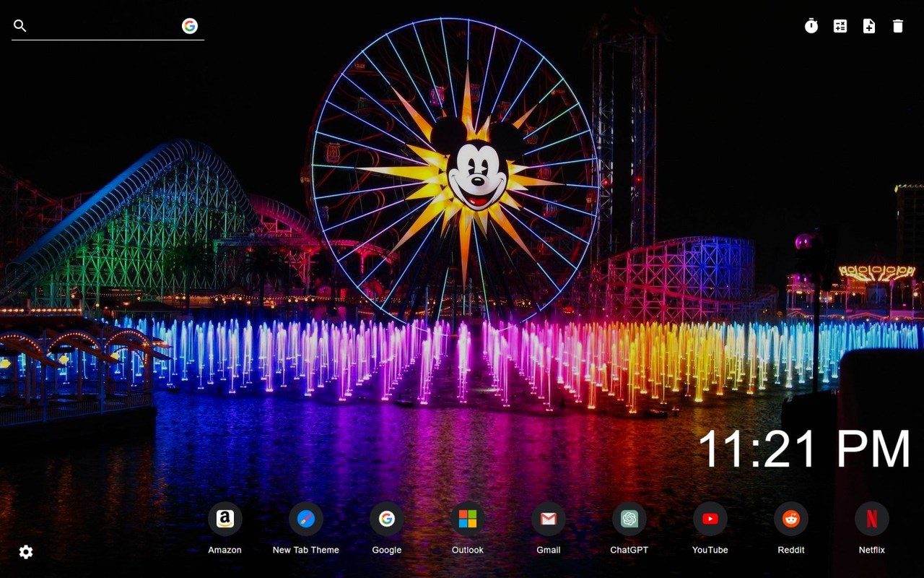Click the trash bin icon

(898, 26)
